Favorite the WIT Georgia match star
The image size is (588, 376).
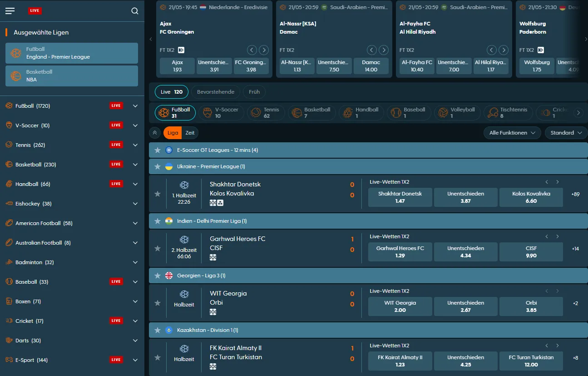click(158, 303)
